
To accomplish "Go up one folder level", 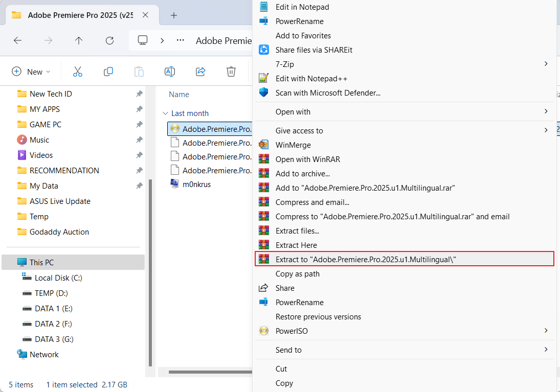I will tap(79, 40).
